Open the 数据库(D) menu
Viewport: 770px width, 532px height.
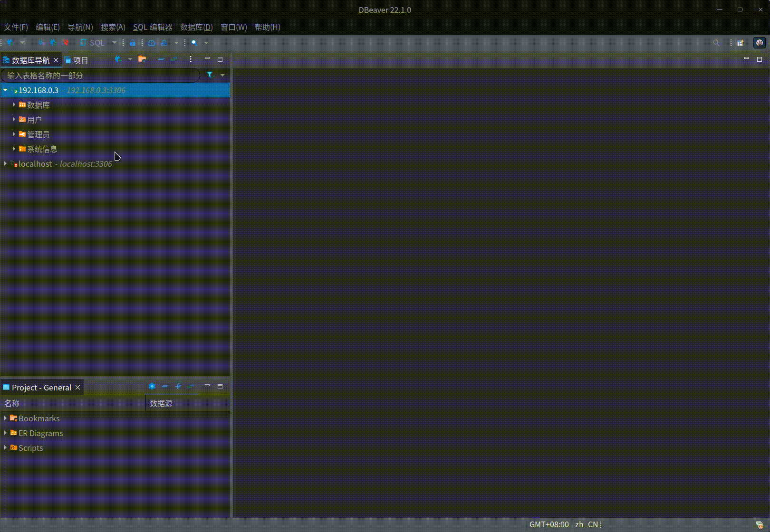click(x=196, y=27)
